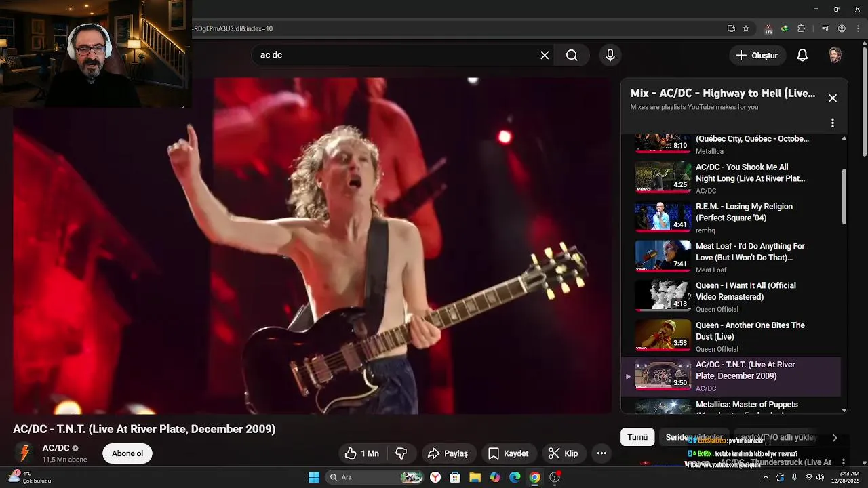Screen dimensions: 868x488
Task: Open Copilot from the taskbar
Action: [495, 477]
